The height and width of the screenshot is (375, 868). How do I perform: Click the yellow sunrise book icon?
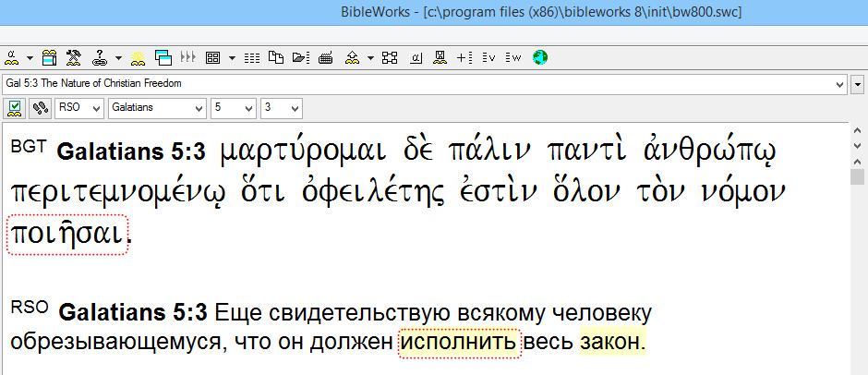click(x=138, y=57)
